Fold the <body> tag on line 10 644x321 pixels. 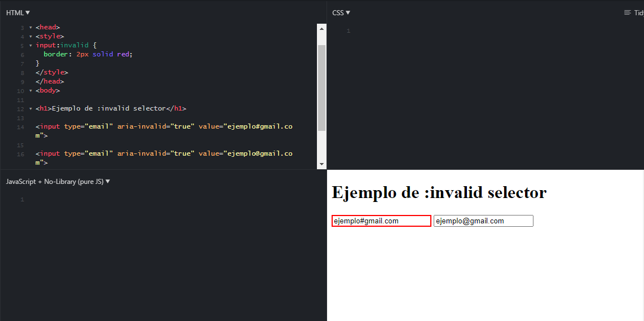tap(30, 90)
